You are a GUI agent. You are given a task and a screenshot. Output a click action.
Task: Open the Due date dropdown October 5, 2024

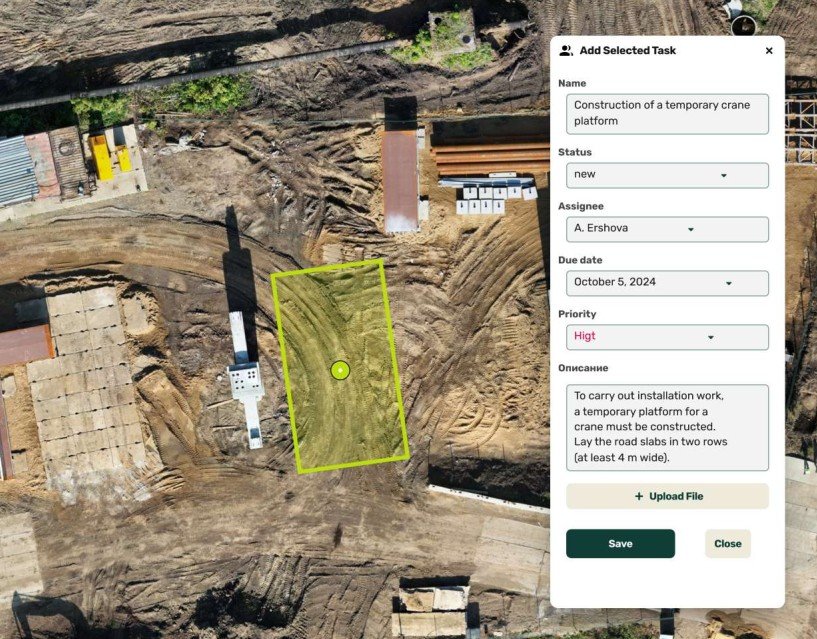(667, 283)
